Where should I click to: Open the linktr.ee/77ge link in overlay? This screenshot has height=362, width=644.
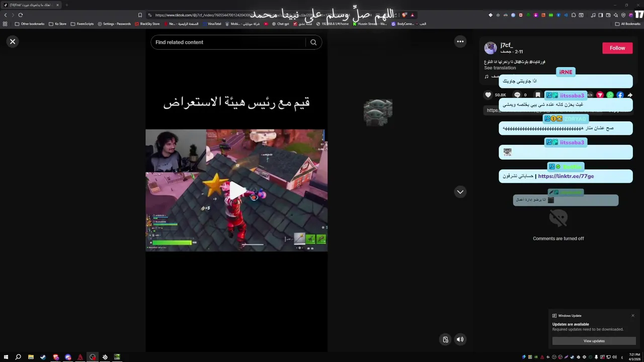[x=566, y=176]
